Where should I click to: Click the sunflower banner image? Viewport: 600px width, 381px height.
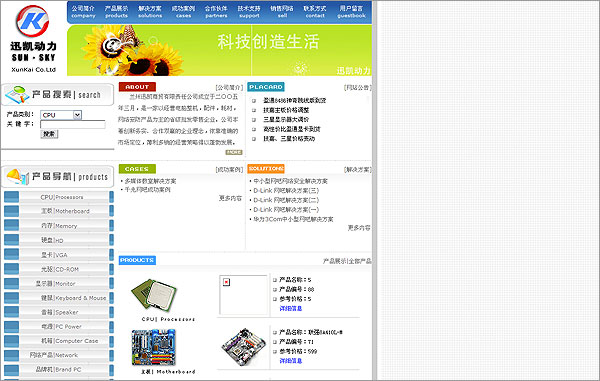[x=219, y=50]
